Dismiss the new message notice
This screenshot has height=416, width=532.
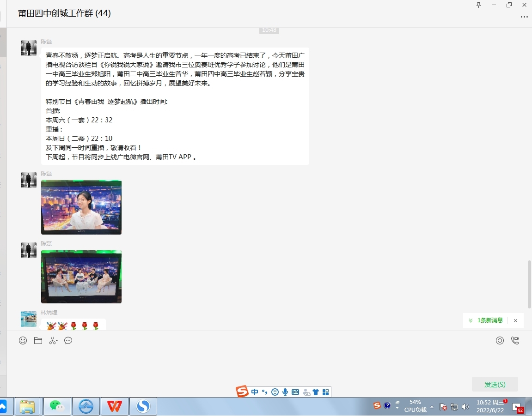515,320
